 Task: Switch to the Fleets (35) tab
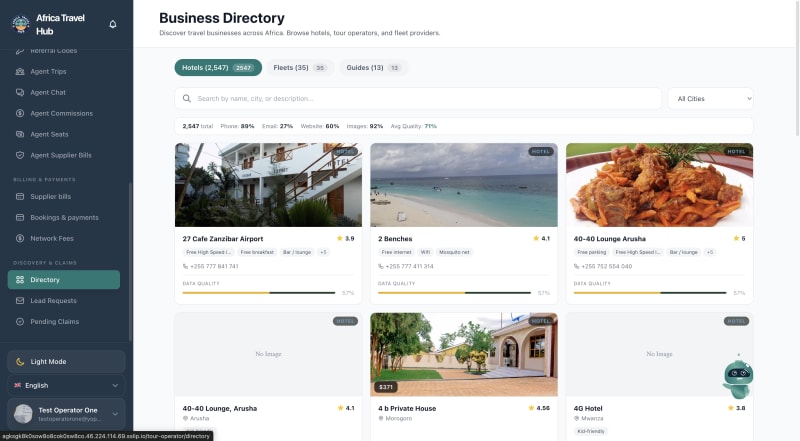click(300, 67)
